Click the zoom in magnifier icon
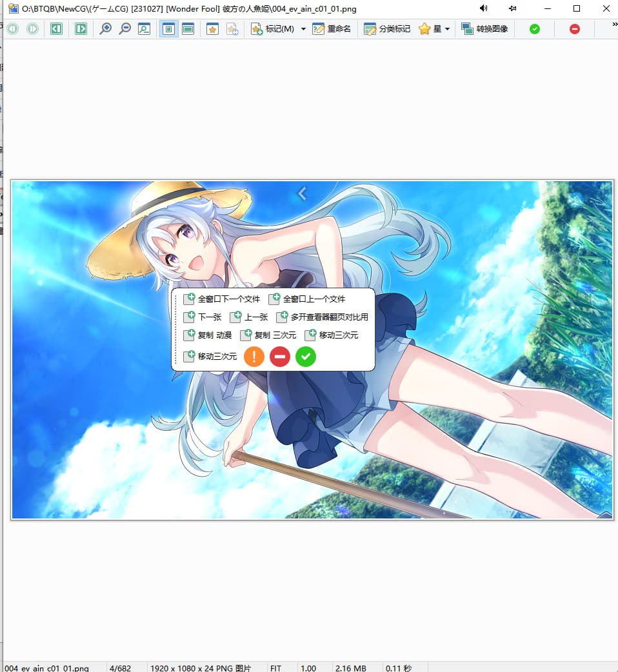The height and width of the screenshot is (672, 618). (x=105, y=29)
